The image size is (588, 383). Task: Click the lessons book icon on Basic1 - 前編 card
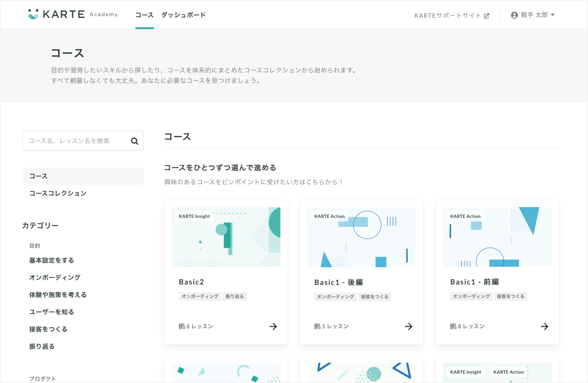(453, 326)
